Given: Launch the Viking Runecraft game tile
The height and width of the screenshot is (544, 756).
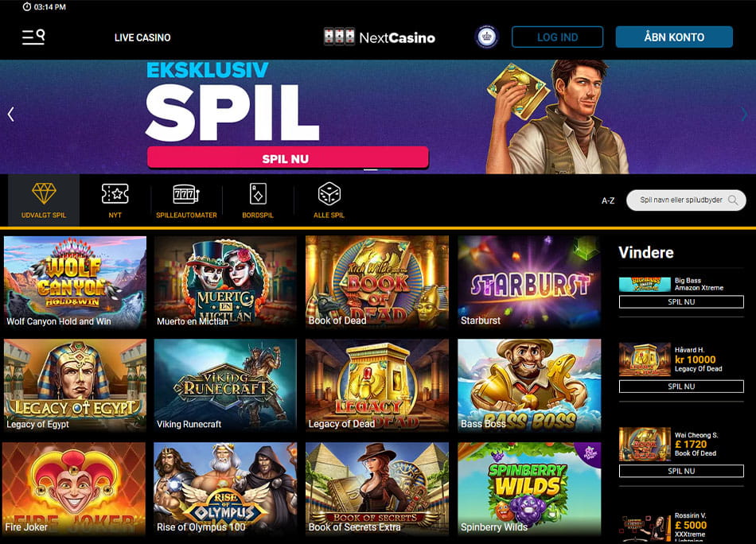Looking at the screenshot, I should point(225,385).
